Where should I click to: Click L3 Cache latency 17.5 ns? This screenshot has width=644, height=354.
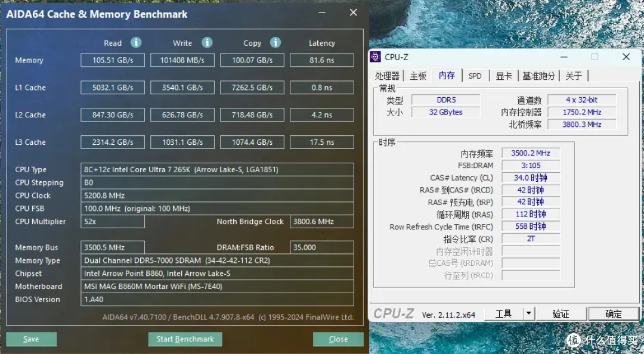[x=321, y=142]
